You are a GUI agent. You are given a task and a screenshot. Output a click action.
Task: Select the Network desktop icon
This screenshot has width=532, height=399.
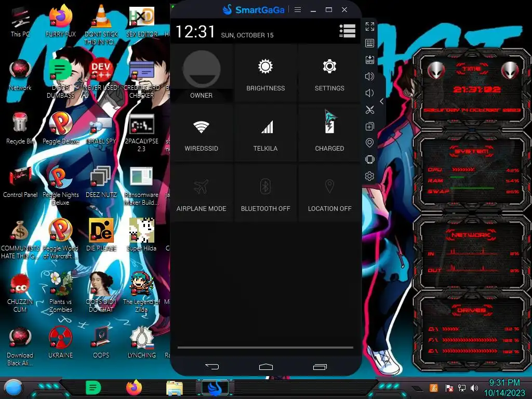coord(20,75)
